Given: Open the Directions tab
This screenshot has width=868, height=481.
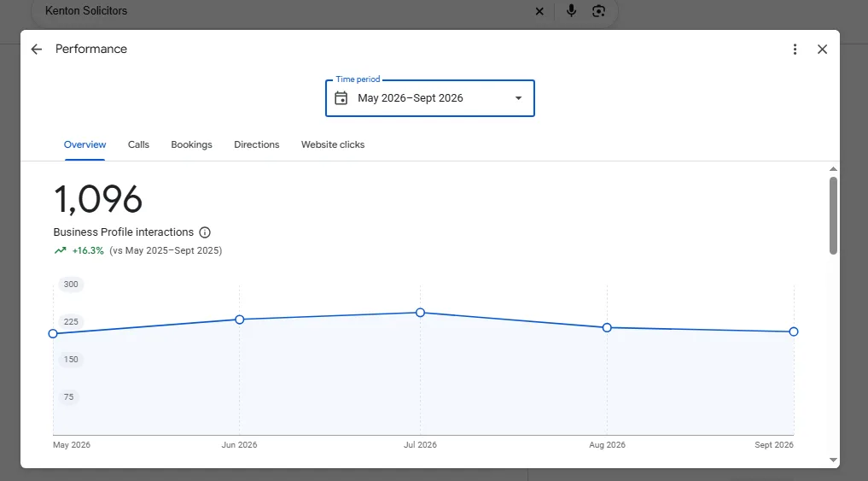Looking at the screenshot, I should 257,144.
